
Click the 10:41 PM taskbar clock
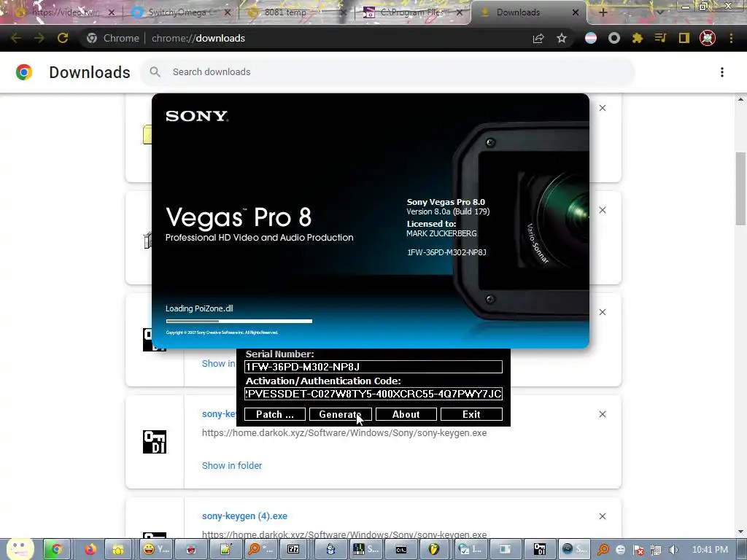(710, 550)
